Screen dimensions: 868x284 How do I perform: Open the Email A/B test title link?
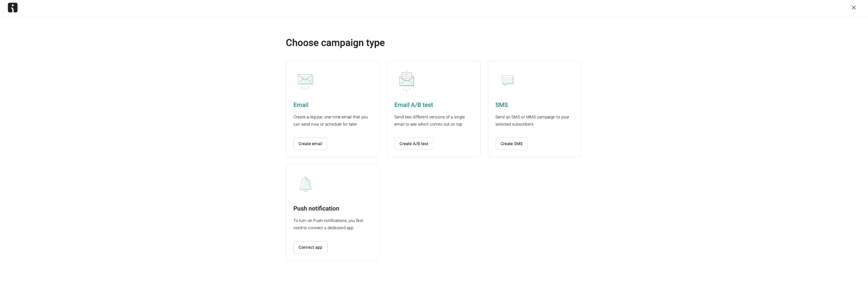pos(414,105)
